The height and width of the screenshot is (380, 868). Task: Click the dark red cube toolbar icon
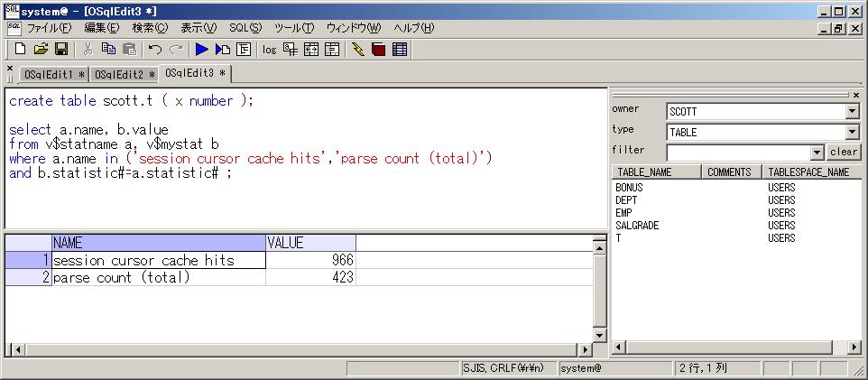[x=378, y=49]
